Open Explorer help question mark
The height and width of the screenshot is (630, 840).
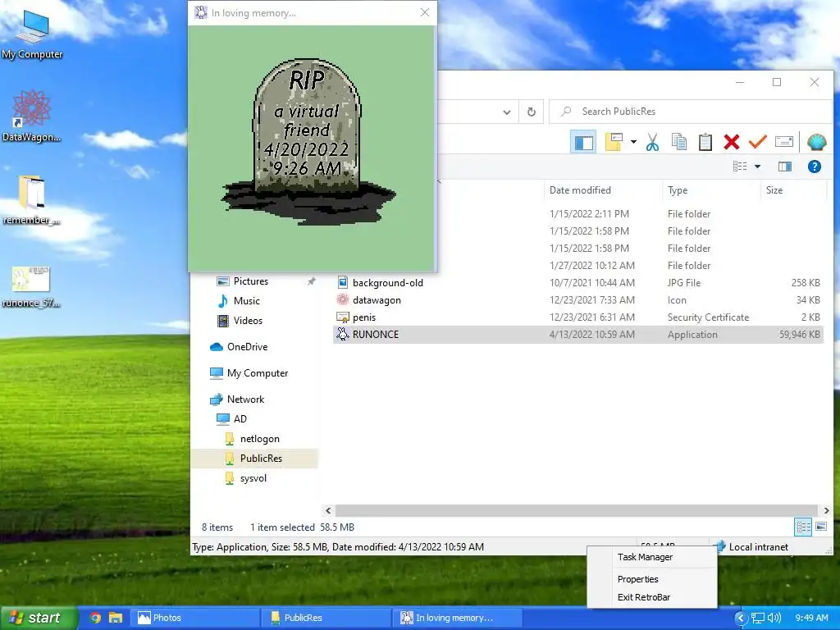pos(815,167)
